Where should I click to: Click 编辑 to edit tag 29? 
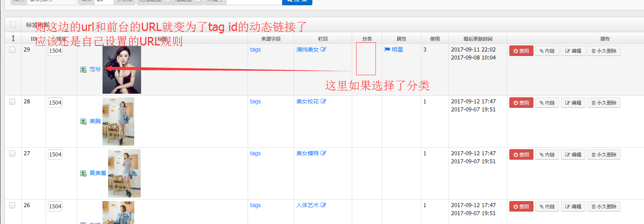(x=573, y=51)
